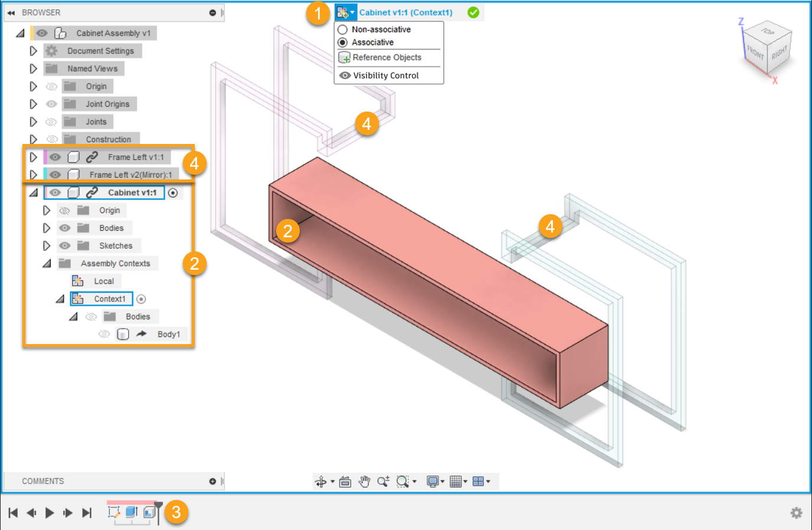The image size is (812, 530).
Task: Select the Orbit navigation tool
Action: 321,482
